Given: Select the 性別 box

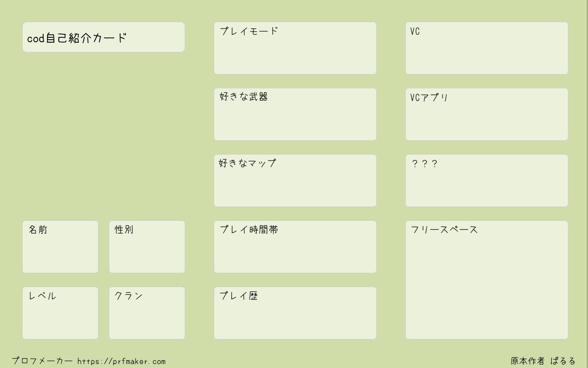Looking at the screenshot, I should 147,247.
